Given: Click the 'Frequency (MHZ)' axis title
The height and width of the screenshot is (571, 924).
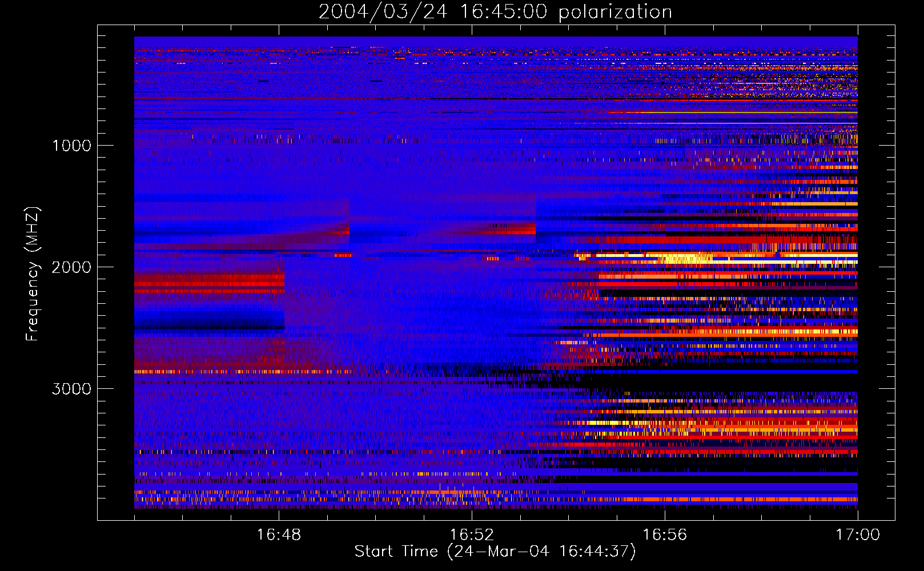Looking at the screenshot, I should pos(33,274).
